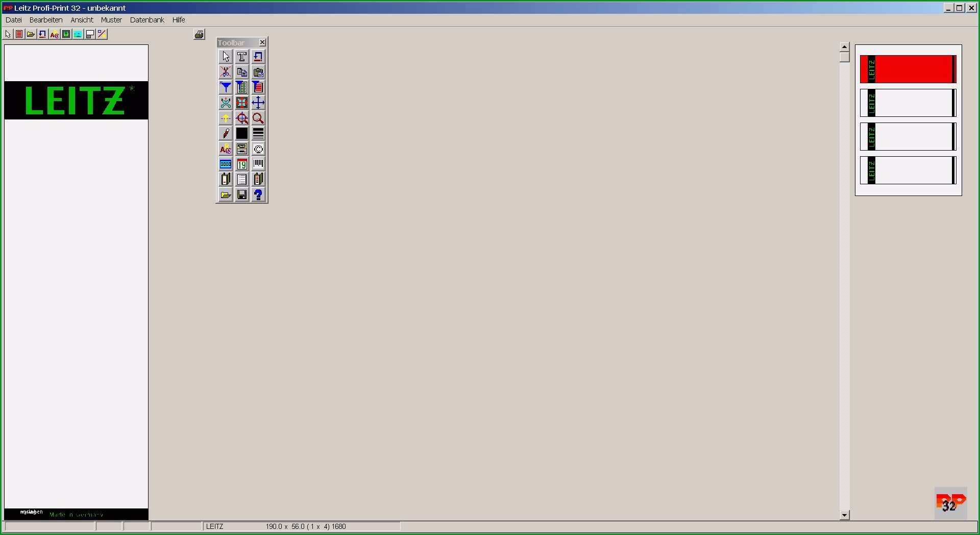Open the Bearbeiten menu
This screenshot has height=535, width=980.
coord(46,20)
